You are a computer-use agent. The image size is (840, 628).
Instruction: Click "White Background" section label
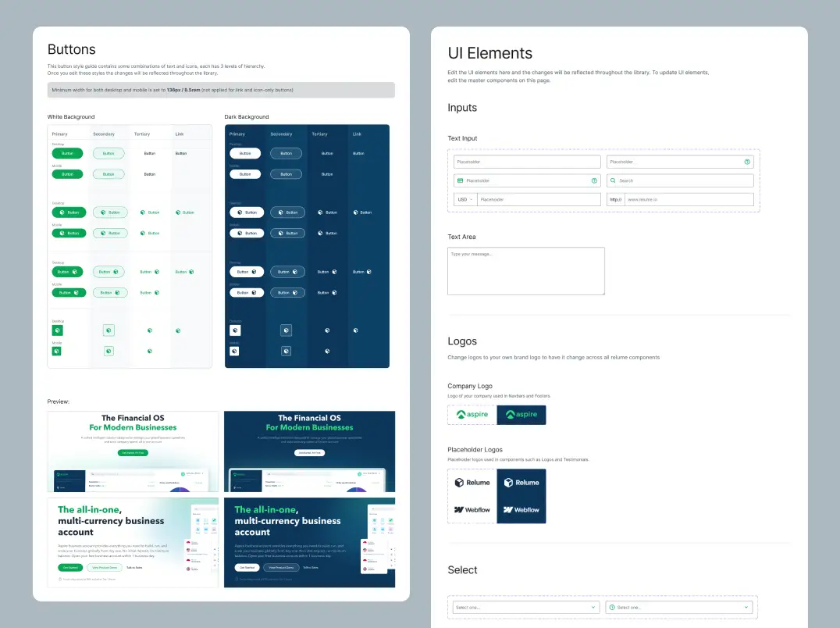tap(71, 117)
